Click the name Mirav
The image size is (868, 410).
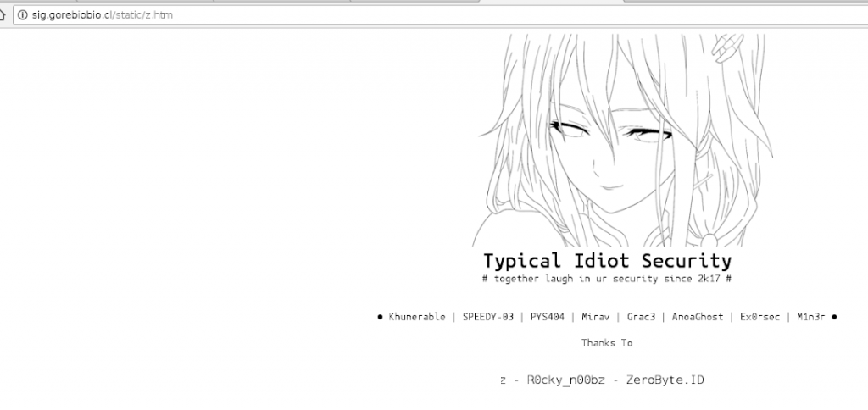pyautogui.click(x=595, y=317)
